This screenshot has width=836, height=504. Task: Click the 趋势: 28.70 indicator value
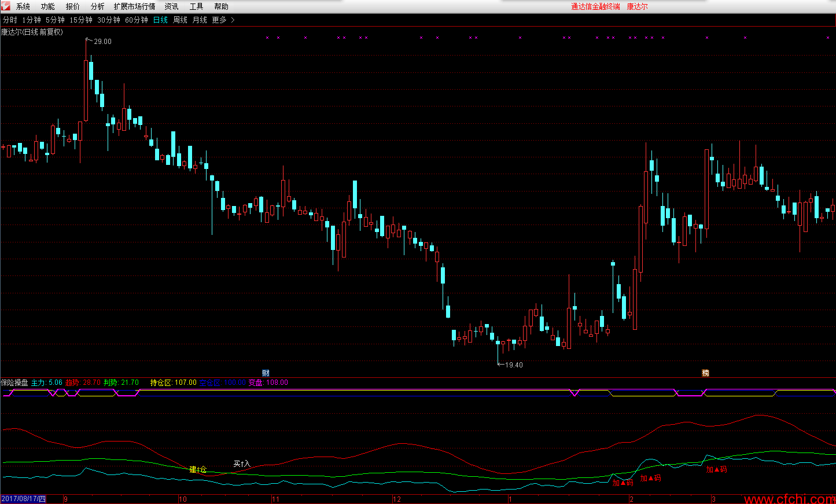[83, 382]
